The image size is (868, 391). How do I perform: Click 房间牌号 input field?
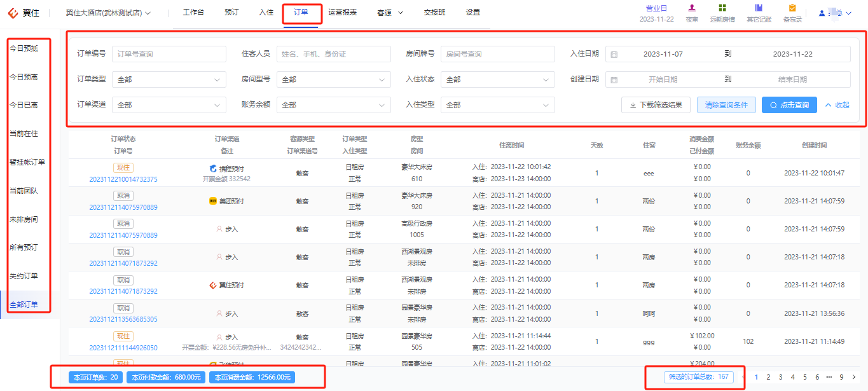pos(497,54)
